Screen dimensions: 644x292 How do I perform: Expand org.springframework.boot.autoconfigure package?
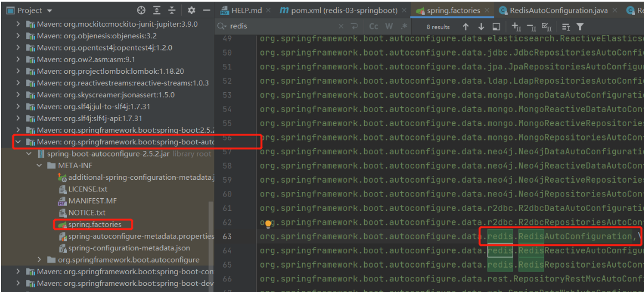[x=39, y=260]
